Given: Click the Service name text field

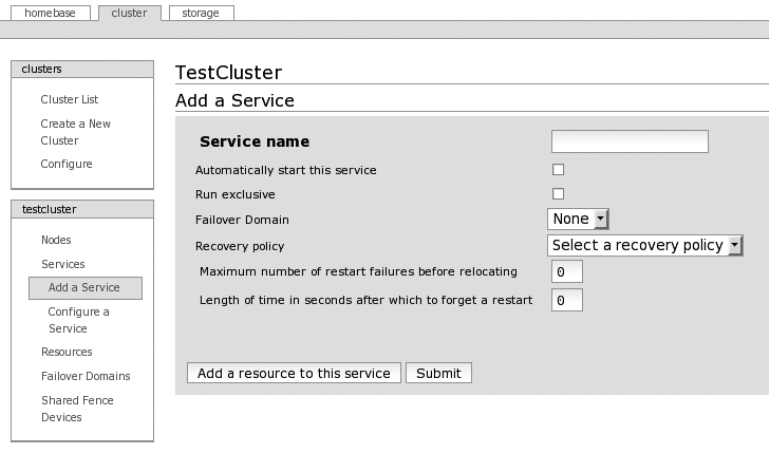Looking at the screenshot, I should [629, 142].
